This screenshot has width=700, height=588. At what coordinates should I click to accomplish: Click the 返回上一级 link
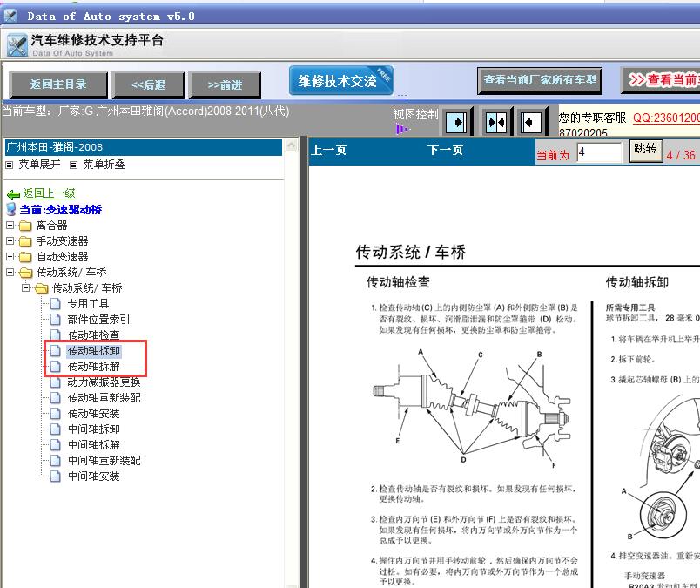point(49,193)
